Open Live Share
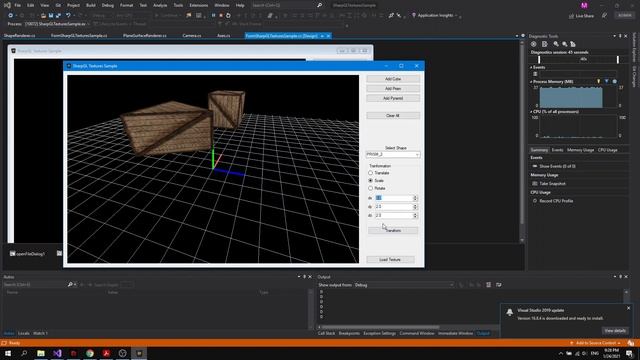This screenshot has height=360, width=640. (x=581, y=16)
